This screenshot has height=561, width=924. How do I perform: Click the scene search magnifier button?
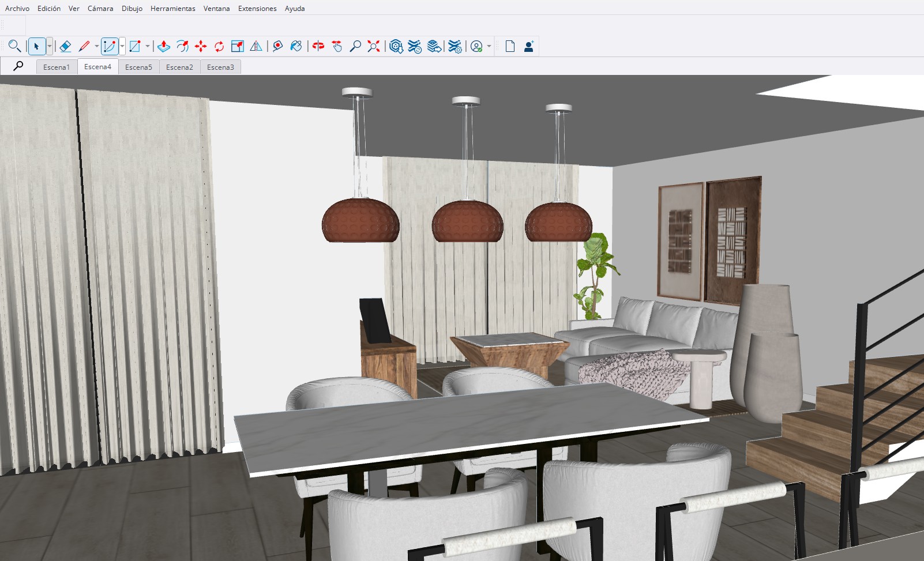(x=18, y=66)
